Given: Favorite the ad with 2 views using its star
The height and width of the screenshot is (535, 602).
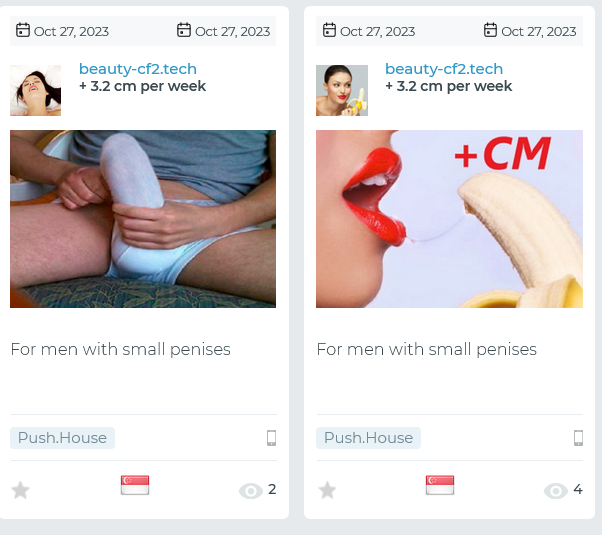Looking at the screenshot, I should [x=20, y=490].
